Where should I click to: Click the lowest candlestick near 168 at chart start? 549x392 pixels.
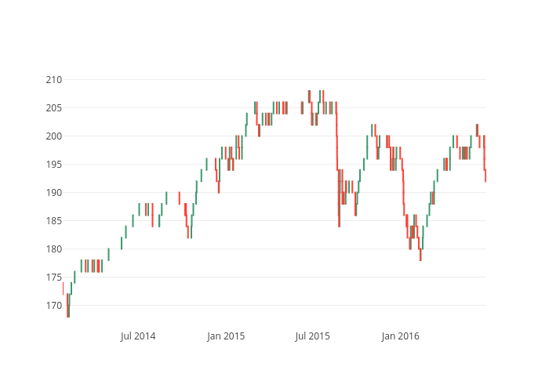(68, 311)
